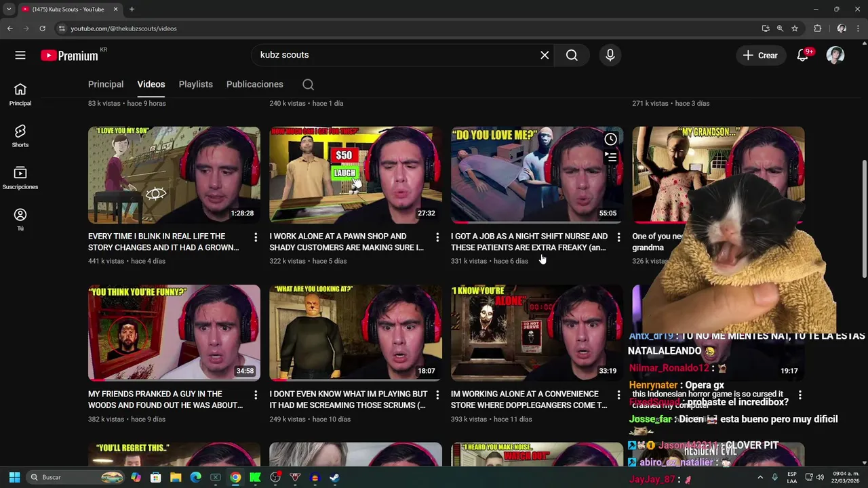The width and height of the screenshot is (868, 488).
Task: Show hidden system tray icons chevron
Action: point(759,477)
